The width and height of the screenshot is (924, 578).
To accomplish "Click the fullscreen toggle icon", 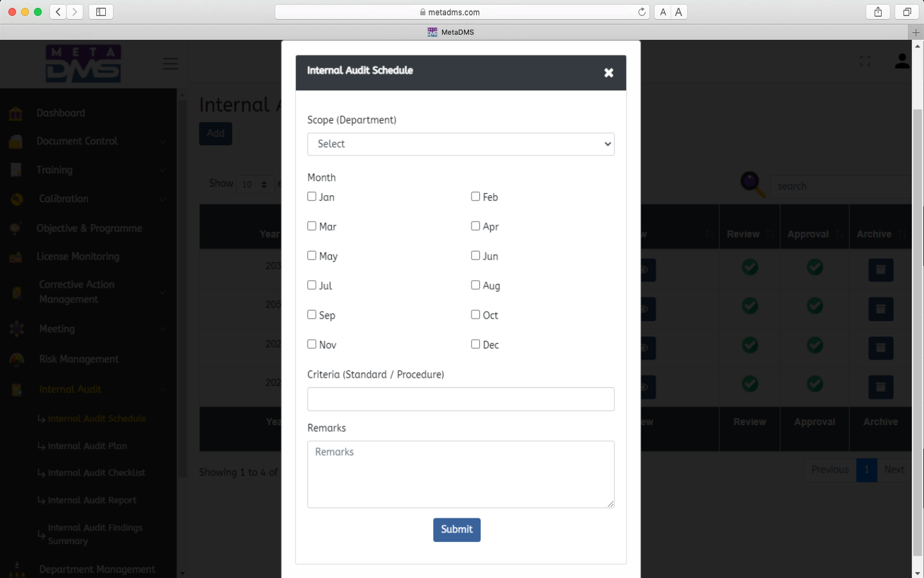I will click(x=865, y=61).
